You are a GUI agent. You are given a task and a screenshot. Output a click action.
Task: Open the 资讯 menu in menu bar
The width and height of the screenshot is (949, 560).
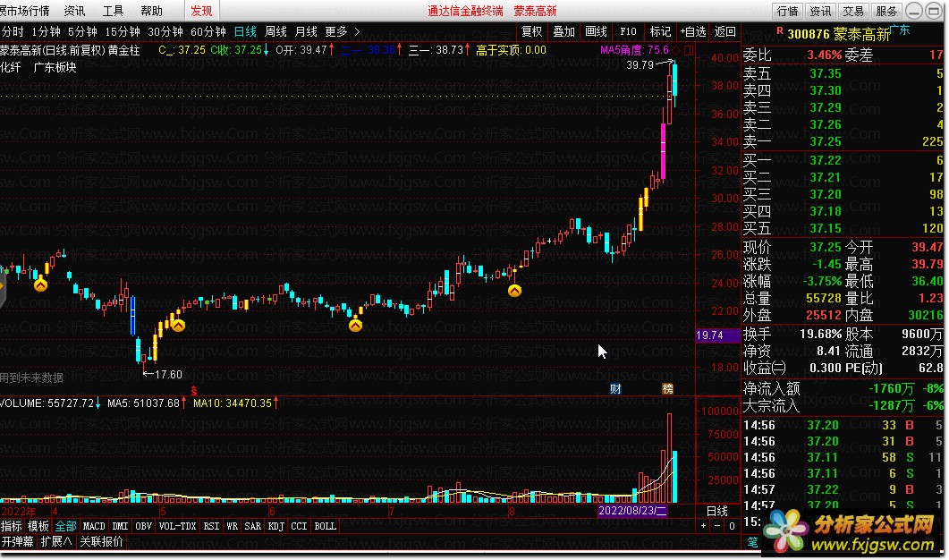(x=74, y=11)
